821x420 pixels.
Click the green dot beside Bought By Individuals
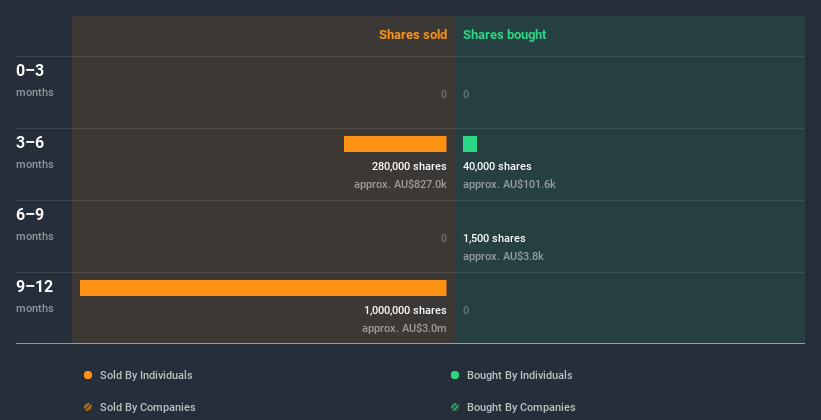coord(455,375)
